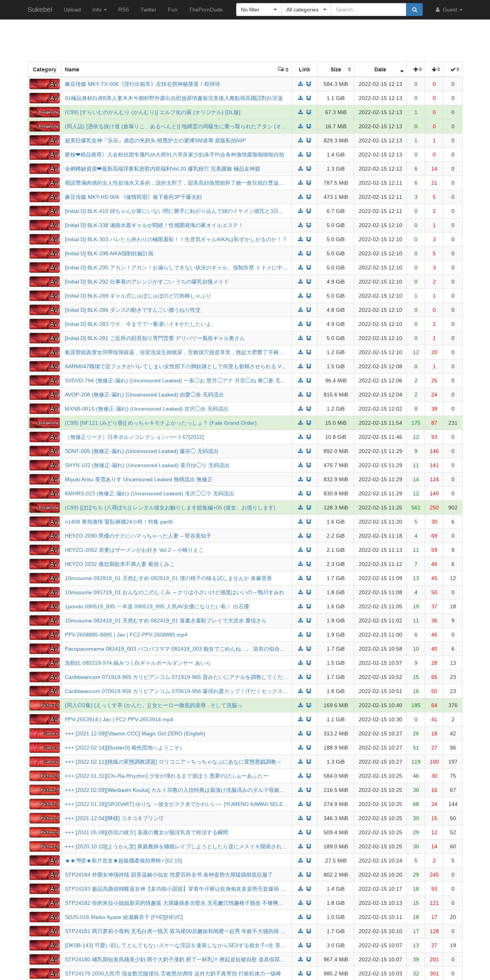The image size is (490, 980).
Task: Download torrent file for 584.3 MiB row
Action: tap(300, 84)
